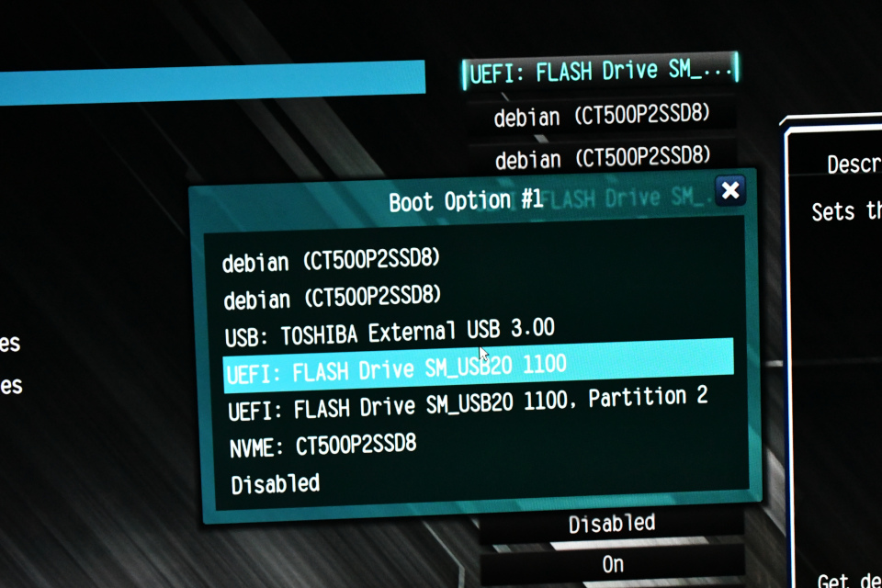The width and height of the screenshot is (882, 588).
Task: Click the lower partially visible left label
Action: tap(9, 384)
